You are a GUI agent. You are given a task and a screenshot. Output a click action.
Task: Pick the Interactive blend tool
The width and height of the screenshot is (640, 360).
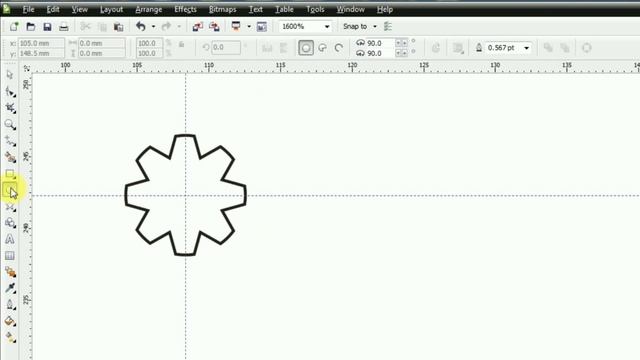click(10, 272)
